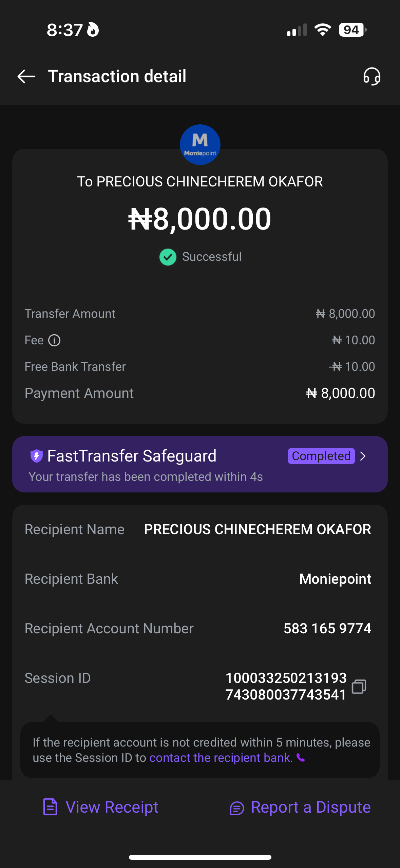Viewport: 400px width, 868px height.
Task: Tap the home indicator bar
Action: pyautogui.click(x=200, y=857)
